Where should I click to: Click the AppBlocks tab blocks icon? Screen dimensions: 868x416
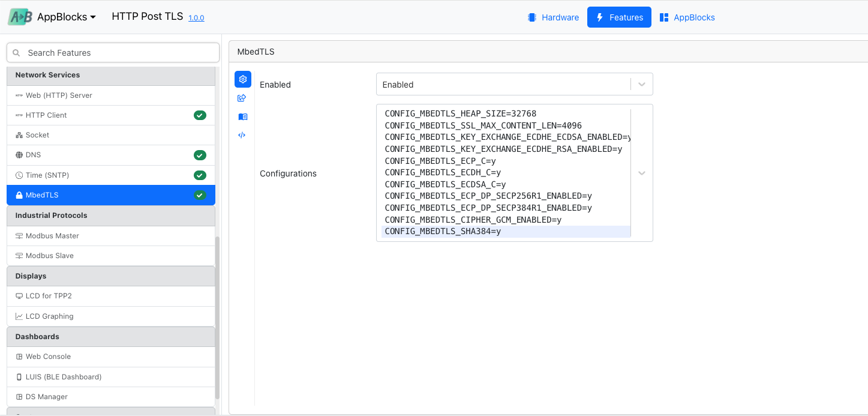tap(664, 17)
